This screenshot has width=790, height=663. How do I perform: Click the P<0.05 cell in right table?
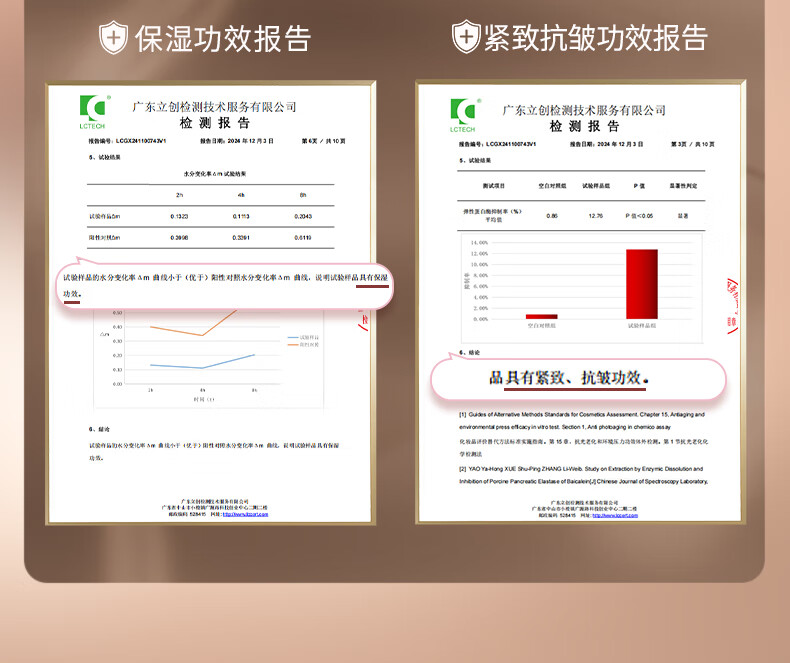[639, 215]
